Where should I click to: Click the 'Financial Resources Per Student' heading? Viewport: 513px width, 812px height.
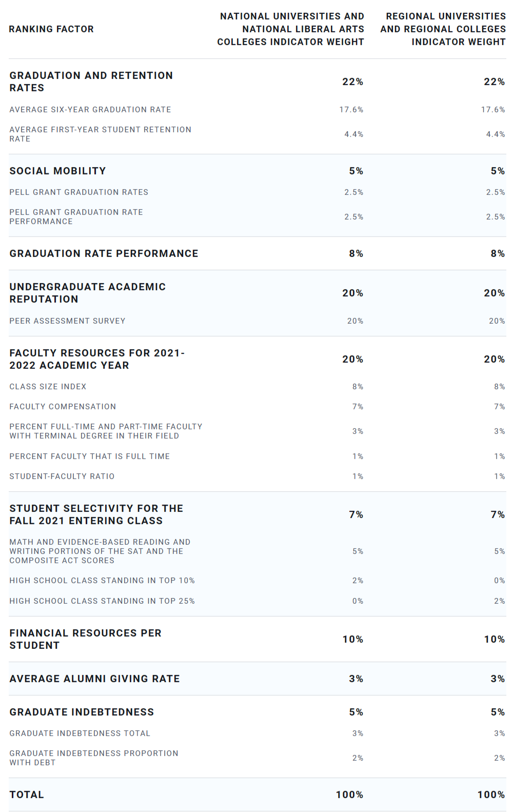85,639
